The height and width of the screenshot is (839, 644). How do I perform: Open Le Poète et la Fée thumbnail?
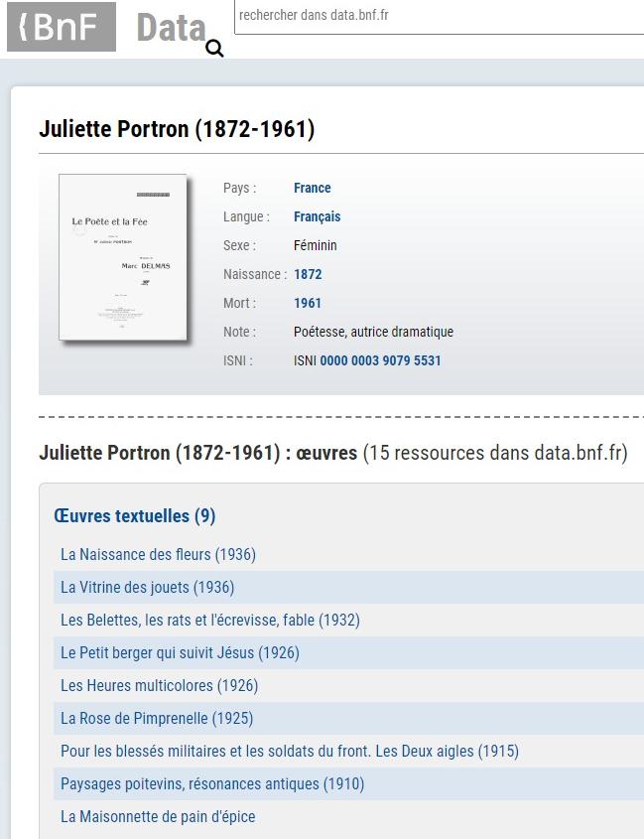[x=122, y=257]
